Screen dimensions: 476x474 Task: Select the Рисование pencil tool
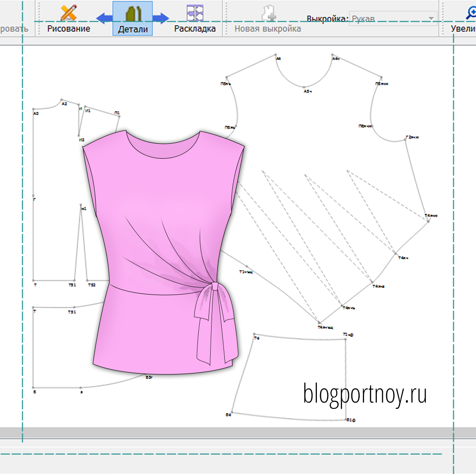click(x=68, y=12)
